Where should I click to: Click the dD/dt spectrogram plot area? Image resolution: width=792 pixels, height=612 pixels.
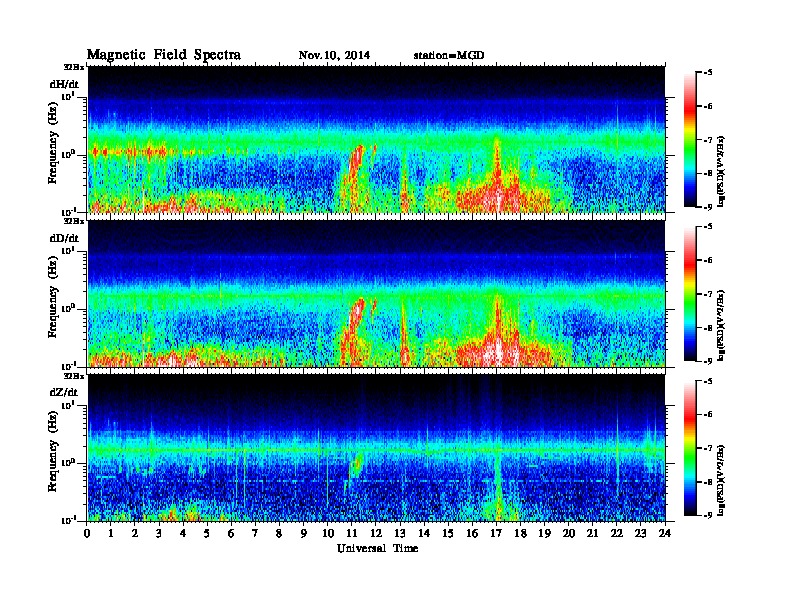click(x=376, y=293)
